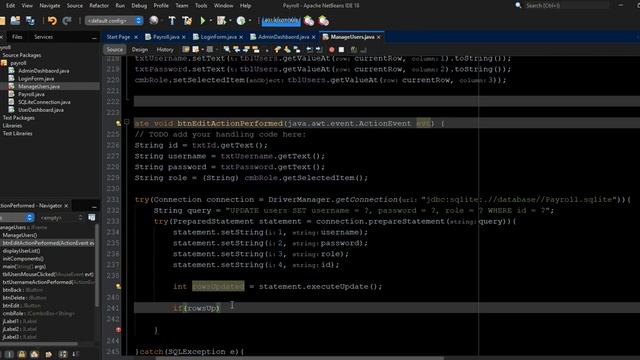The width and height of the screenshot is (640, 360).
Task: Open the Navigator members view dropdown
Action: (16, 218)
